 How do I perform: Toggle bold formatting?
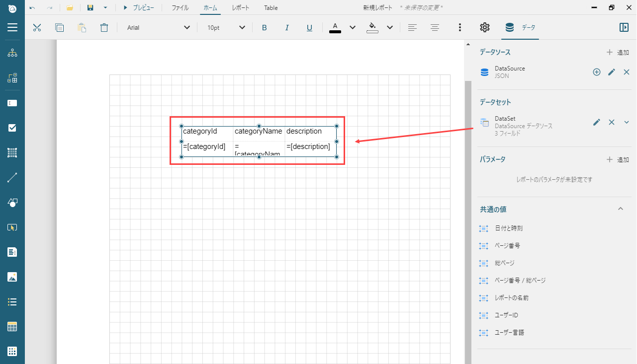point(265,28)
